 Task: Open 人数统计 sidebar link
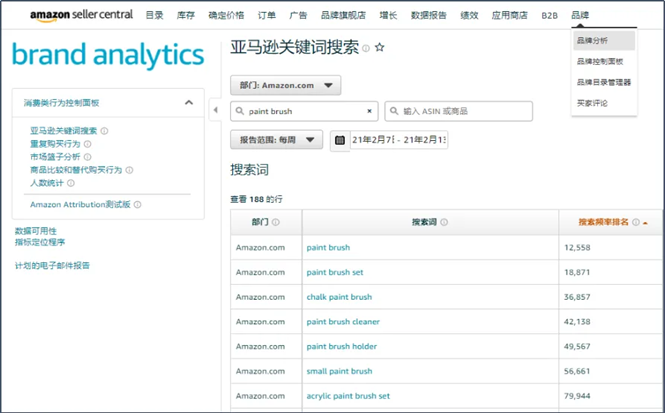pyautogui.click(x=47, y=183)
